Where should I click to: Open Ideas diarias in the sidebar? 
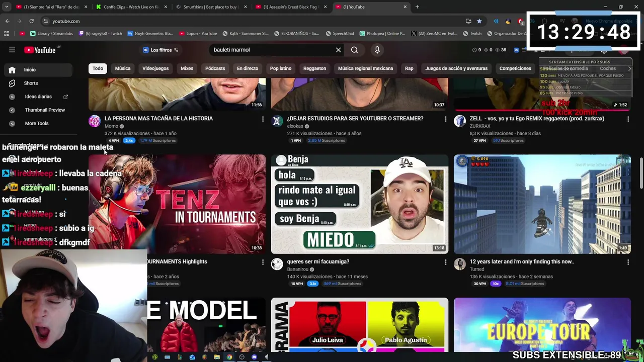point(39,97)
